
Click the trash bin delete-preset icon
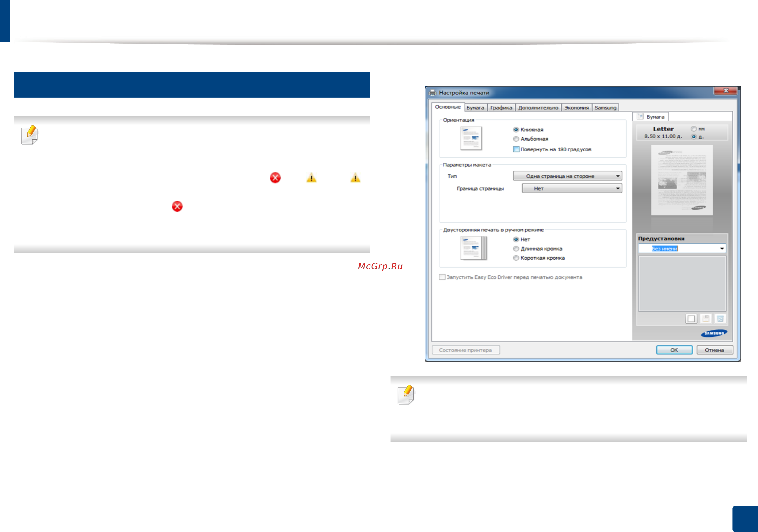[720, 319]
